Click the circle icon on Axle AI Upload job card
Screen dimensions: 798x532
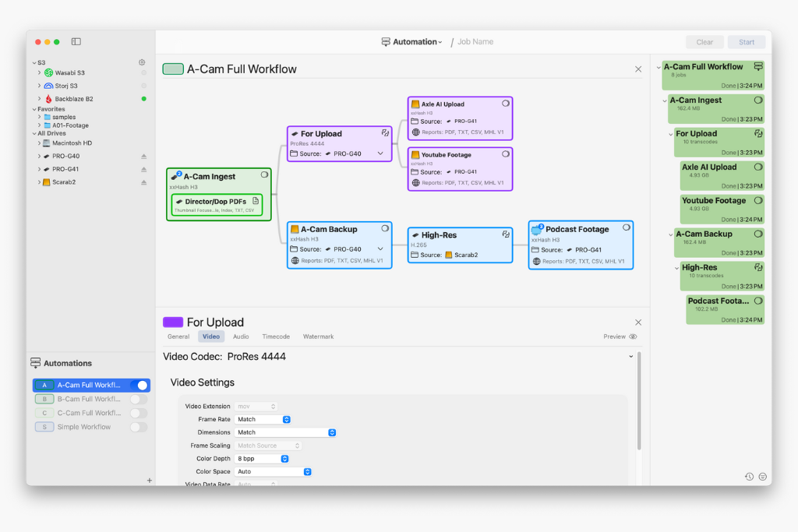pyautogui.click(x=758, y=167)
